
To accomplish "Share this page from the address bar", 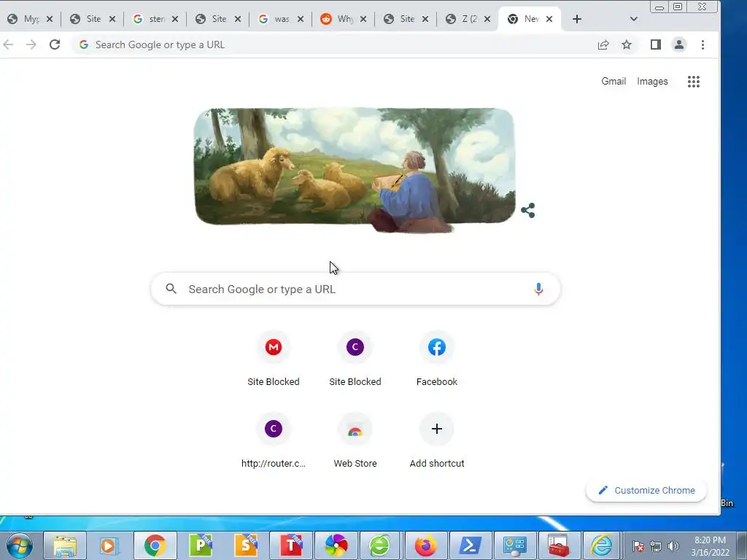I will [x=603, y=44].
